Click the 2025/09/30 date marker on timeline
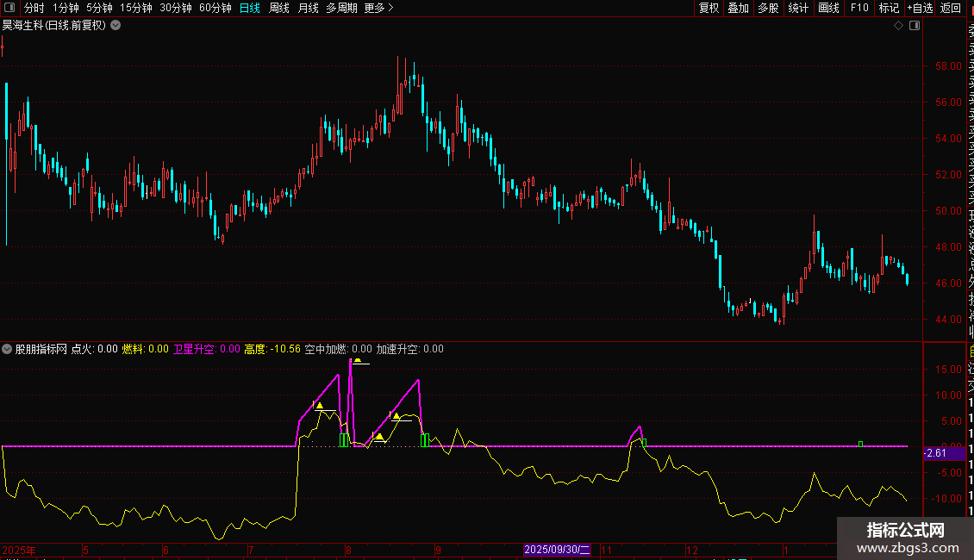Screen dimensions: 974x560 point(558,550)
